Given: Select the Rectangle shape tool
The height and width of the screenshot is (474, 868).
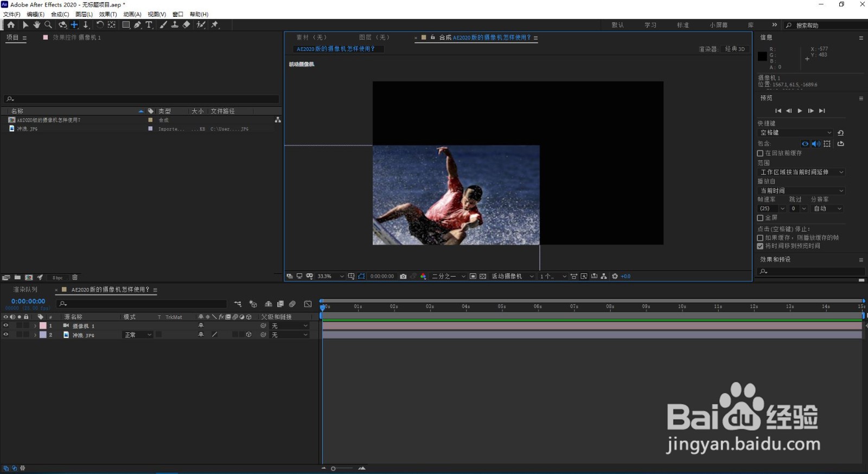Looking at the screenshot, I should (126, 24).
